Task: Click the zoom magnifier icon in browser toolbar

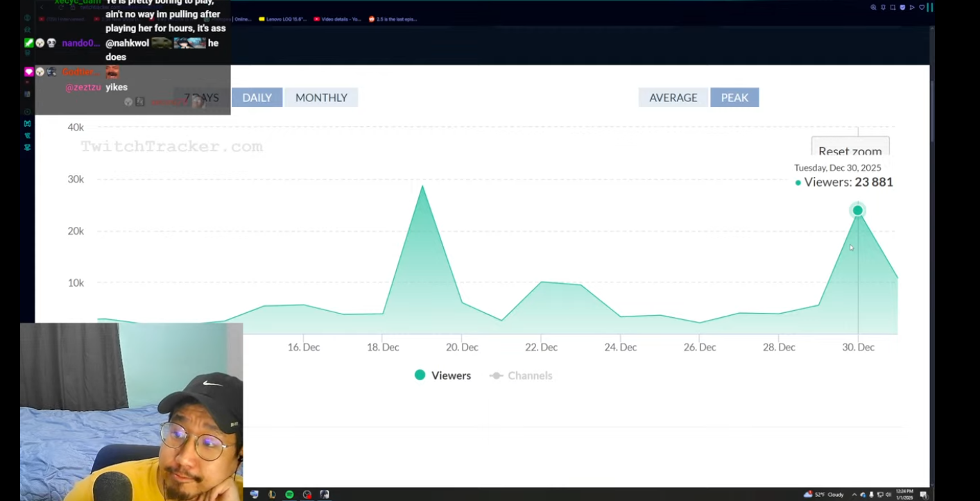Action: click(x=873, y=8)
